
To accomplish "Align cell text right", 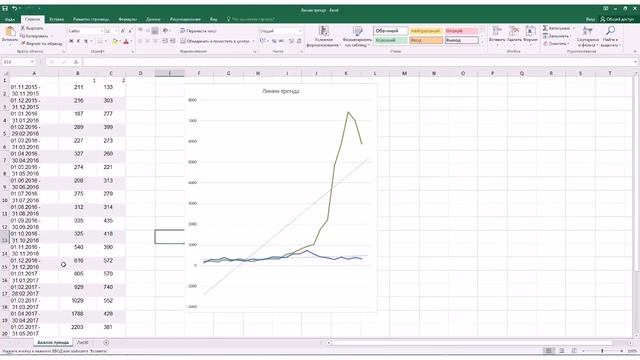I will click(x=155, y=41).
